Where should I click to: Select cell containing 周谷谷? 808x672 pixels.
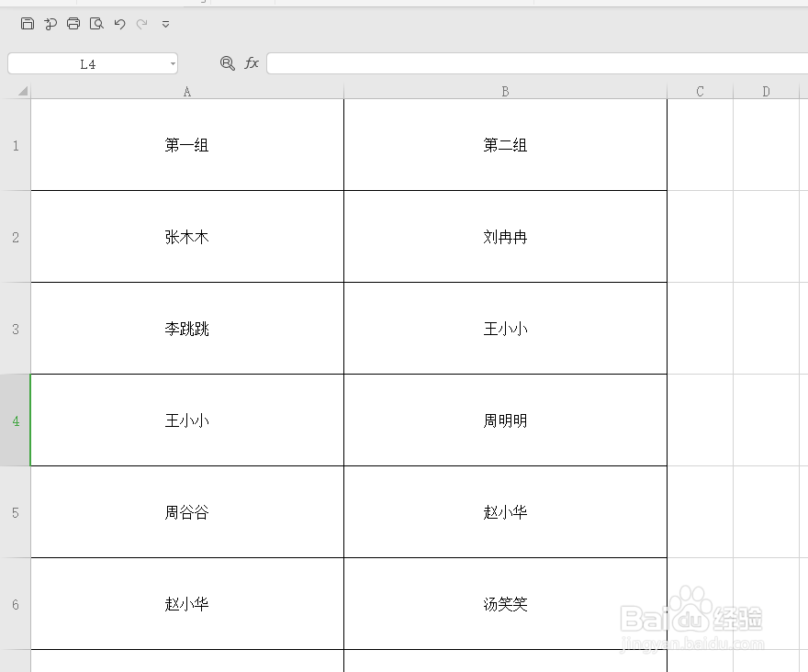pos(187,512)
